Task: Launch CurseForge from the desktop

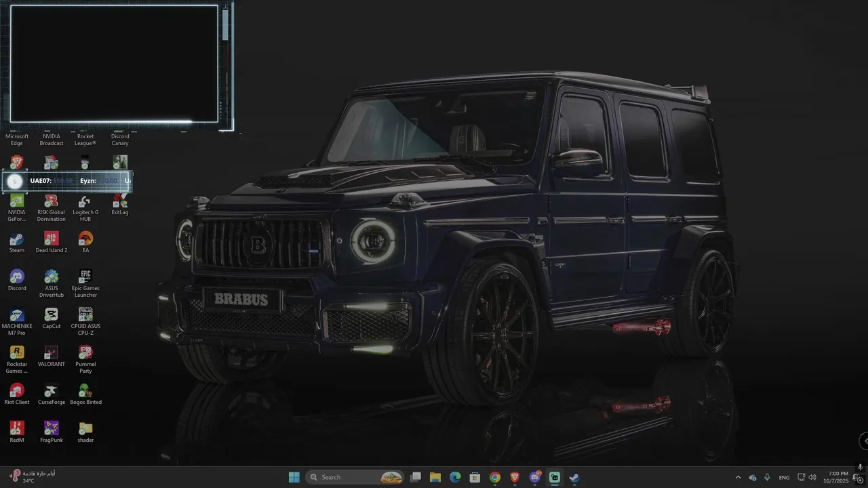Action: [52, 394]
